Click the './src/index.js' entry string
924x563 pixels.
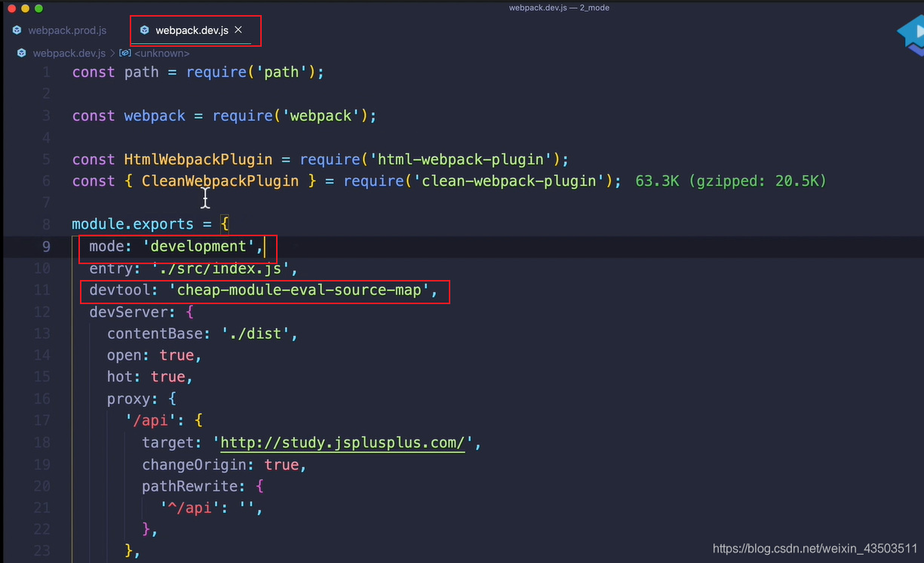[x=220, y=269]
